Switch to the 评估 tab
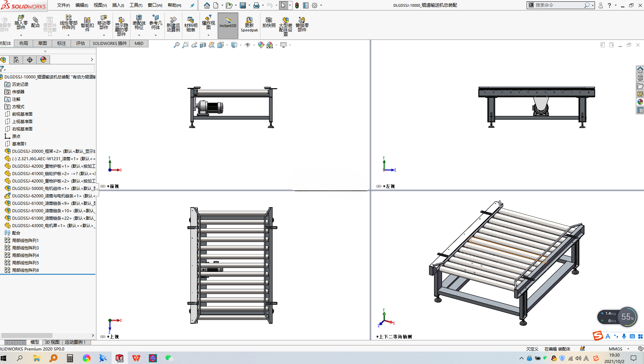Image resolution: width=644 pixels, height=364 pixels. tap(80, 43)
